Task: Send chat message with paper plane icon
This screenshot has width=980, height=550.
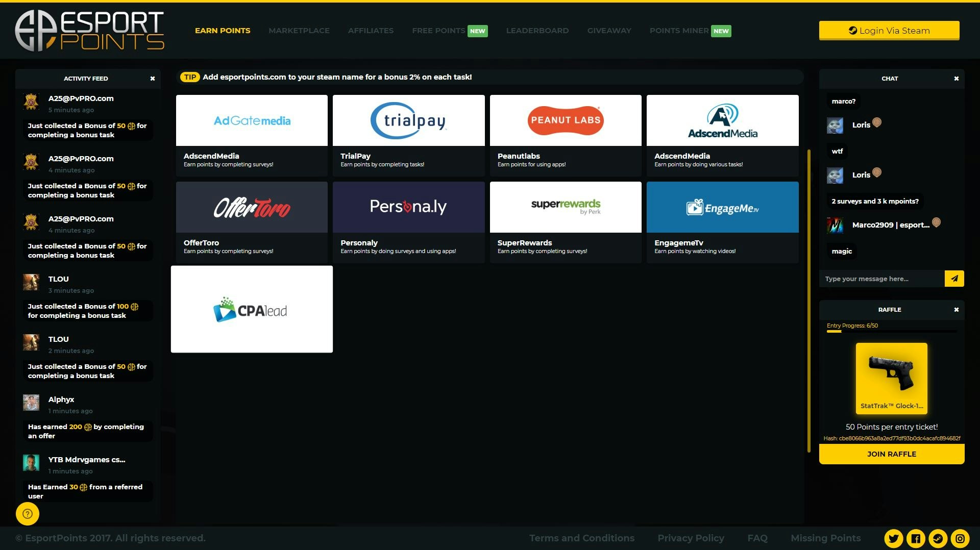Action: coord(954,279)
